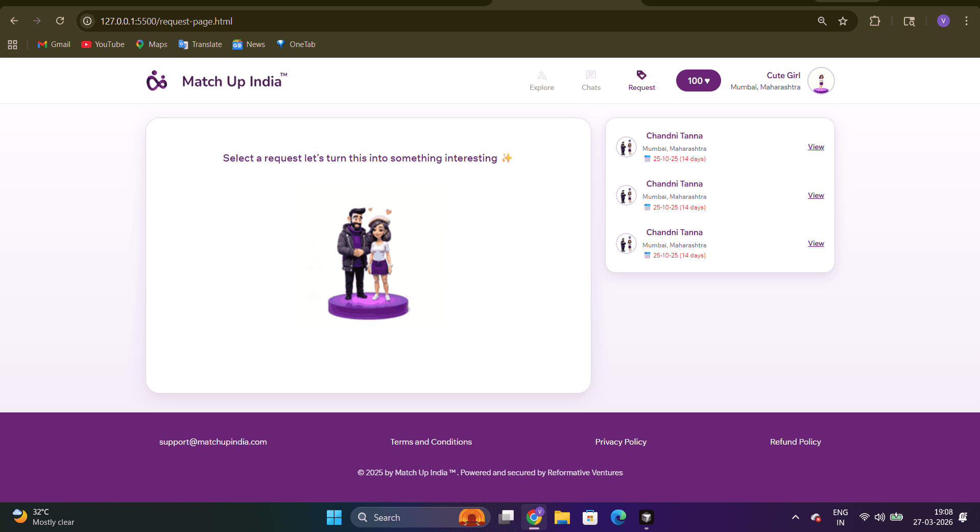The height and width of the screenshot is (532, 980).
Task: Open the Privacy Policy footer link
Action: (620, 442)
